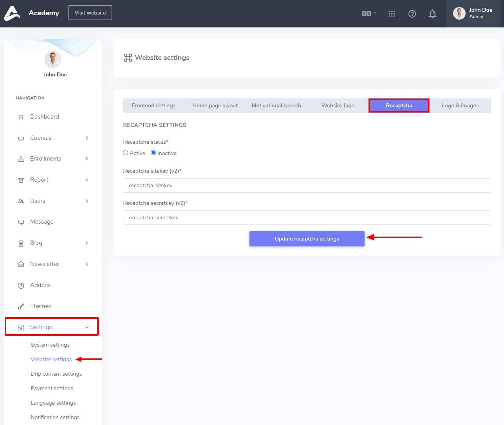The height and width of the screenshot is (425, 504).
Task: Click the Addons icon in navigation
Action: [21, 286]
